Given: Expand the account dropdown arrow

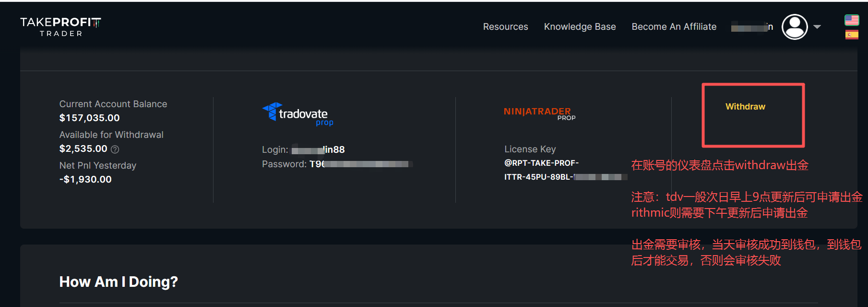Looking at the screenshot, I should point(817,27).
